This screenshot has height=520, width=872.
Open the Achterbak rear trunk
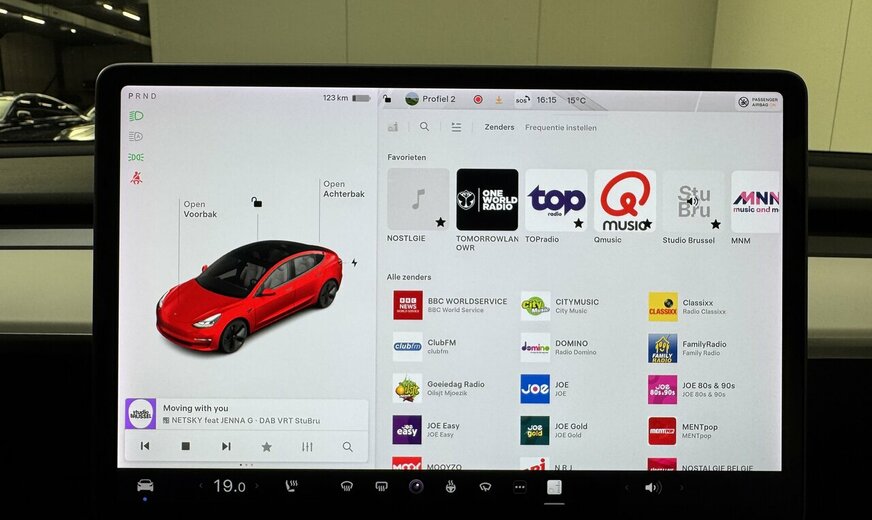pos(343,189)
